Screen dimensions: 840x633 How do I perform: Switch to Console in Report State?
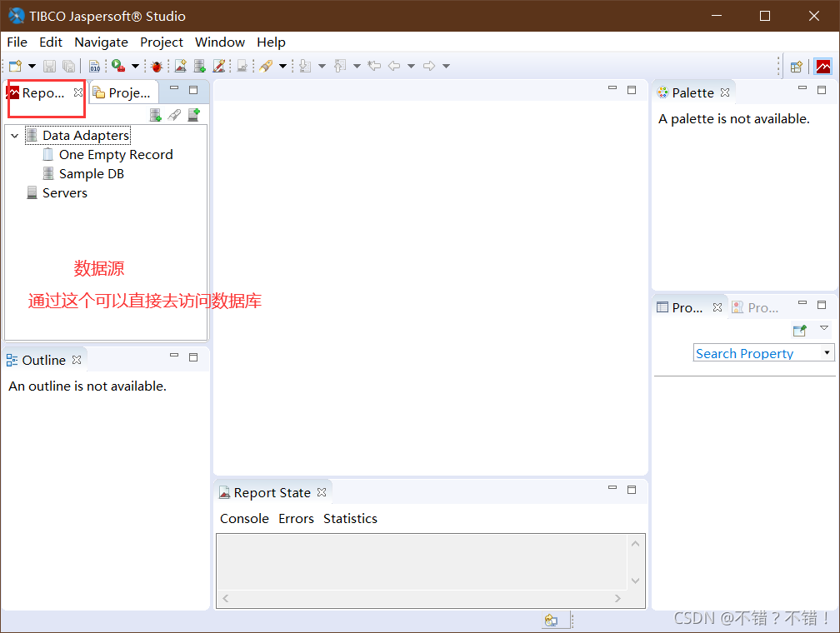[x=244, y=518]
